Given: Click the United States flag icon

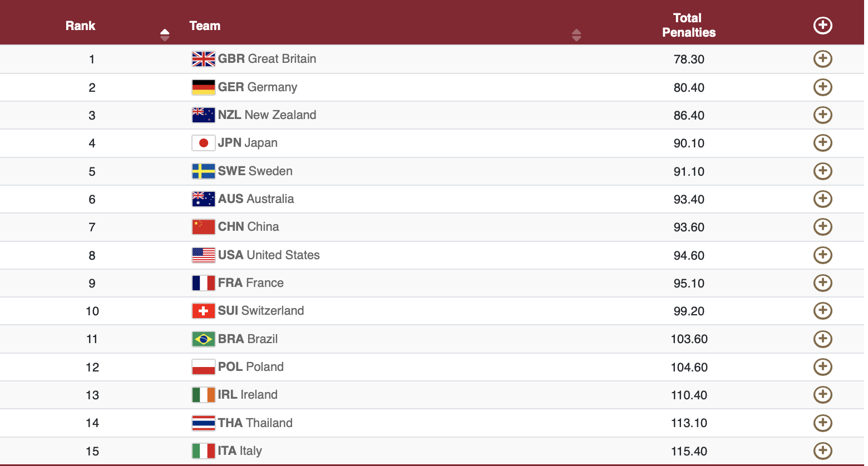Looking at the screenshot, I should tap(203, 255).
